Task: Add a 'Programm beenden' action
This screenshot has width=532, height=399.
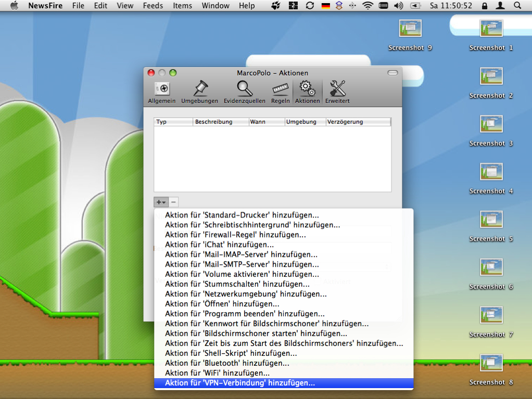Action: (x=284, y=314)
